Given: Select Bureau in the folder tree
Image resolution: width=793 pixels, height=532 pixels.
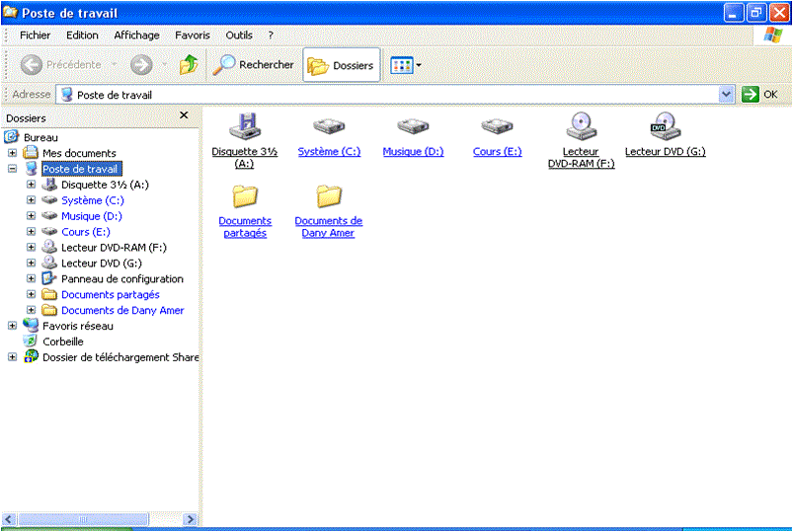Looking at the screenshot, I should tap(40, 137).
